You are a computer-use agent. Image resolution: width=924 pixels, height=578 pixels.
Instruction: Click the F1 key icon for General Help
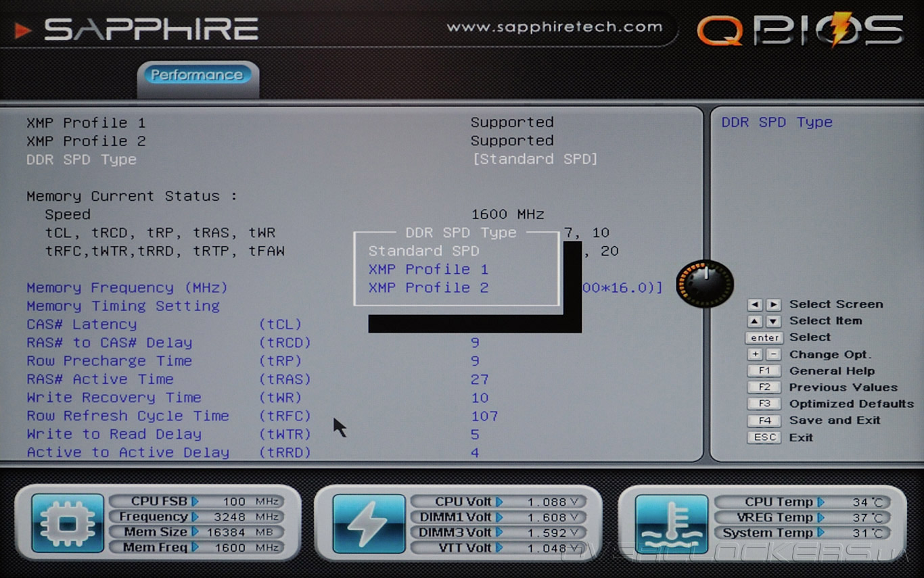(x=764, y=371)
